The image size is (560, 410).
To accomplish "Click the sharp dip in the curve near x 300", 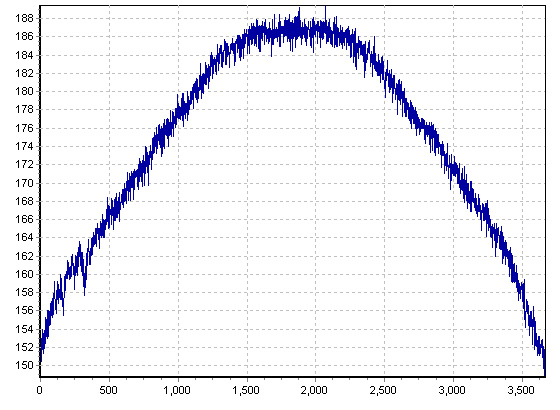I will coord(84,291).
